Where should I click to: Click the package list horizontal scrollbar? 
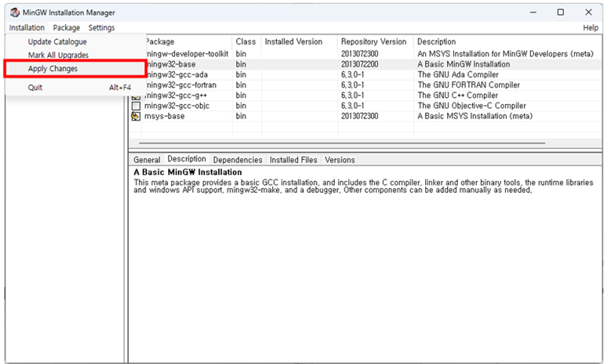pyautogui.click(x=342, y=143)
